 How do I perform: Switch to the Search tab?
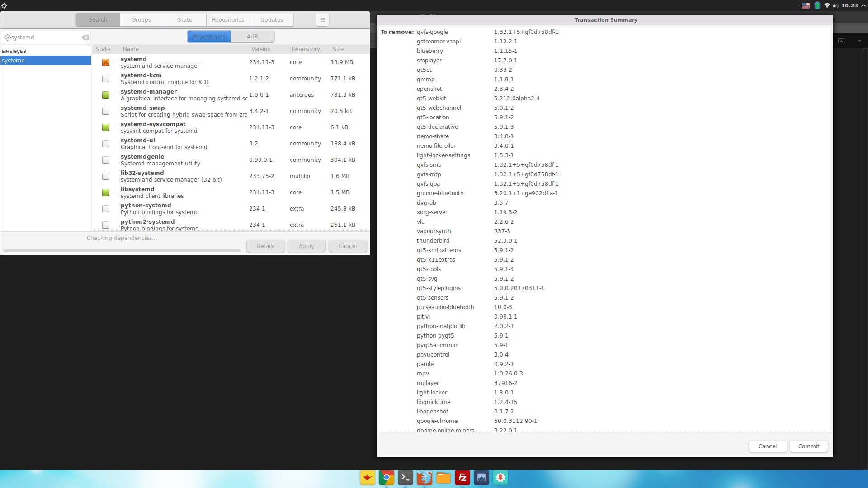click(x=98, y=20)
